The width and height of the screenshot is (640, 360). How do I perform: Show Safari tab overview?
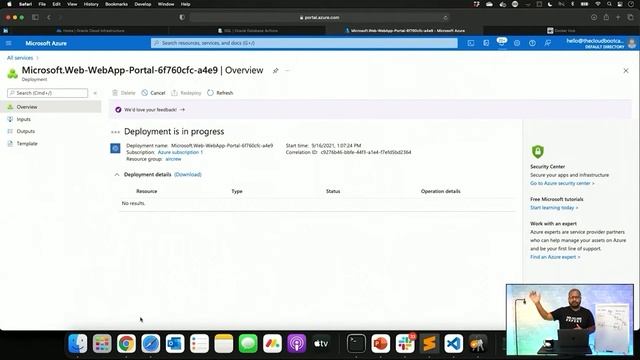[x=630, y=17]
